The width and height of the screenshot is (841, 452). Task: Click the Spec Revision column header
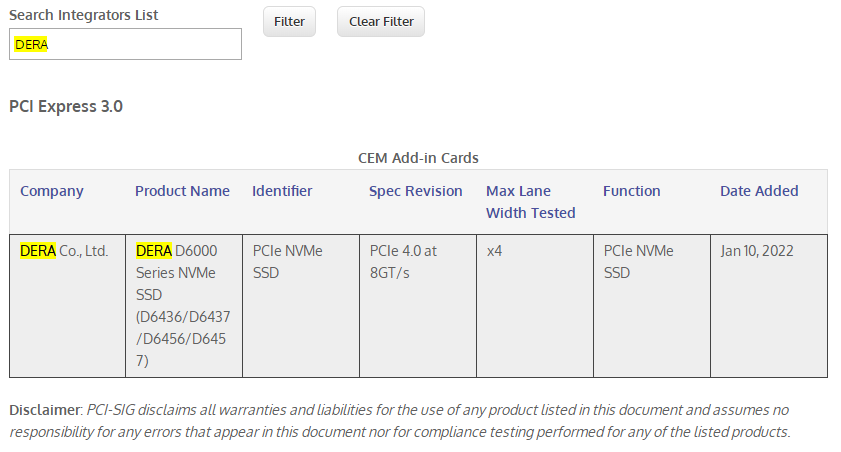[x=415, y=191]
